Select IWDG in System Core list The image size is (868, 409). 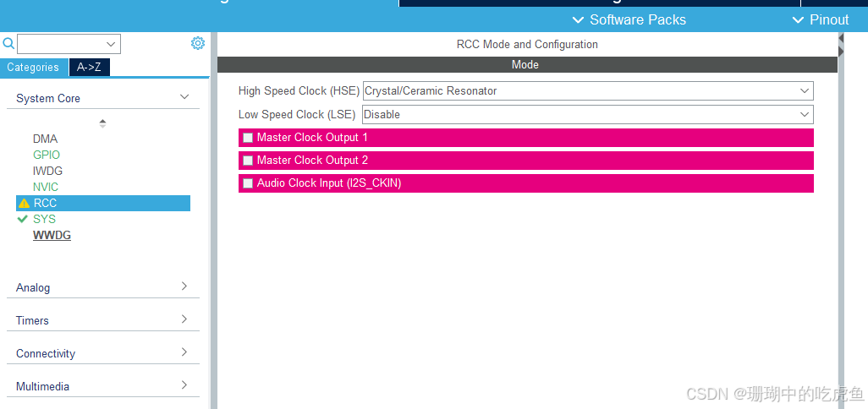[47, 171]
